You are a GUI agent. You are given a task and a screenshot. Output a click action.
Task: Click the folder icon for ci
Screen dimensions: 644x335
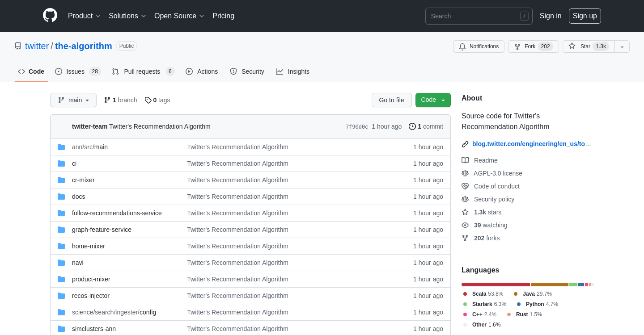tap(61, 163)
